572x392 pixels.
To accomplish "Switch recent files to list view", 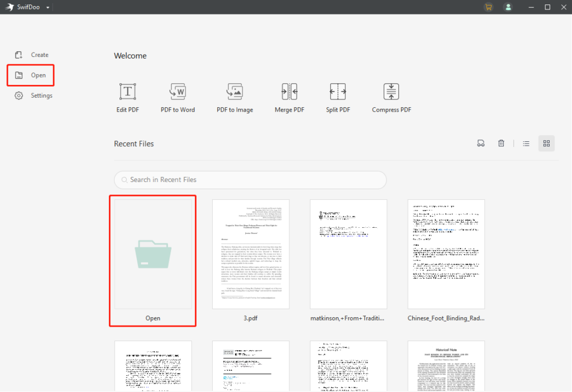I will coord(526,143).
